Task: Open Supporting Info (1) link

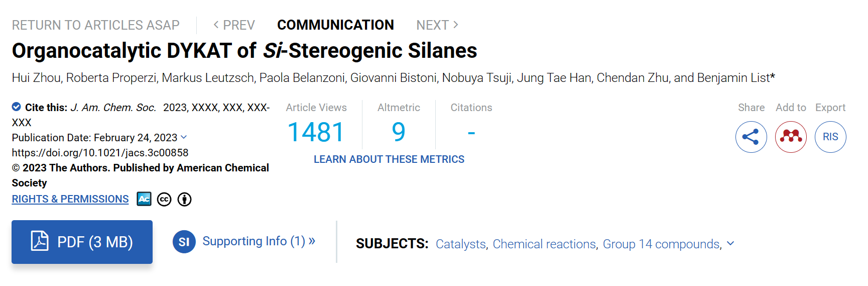Action: click(259, 241)
